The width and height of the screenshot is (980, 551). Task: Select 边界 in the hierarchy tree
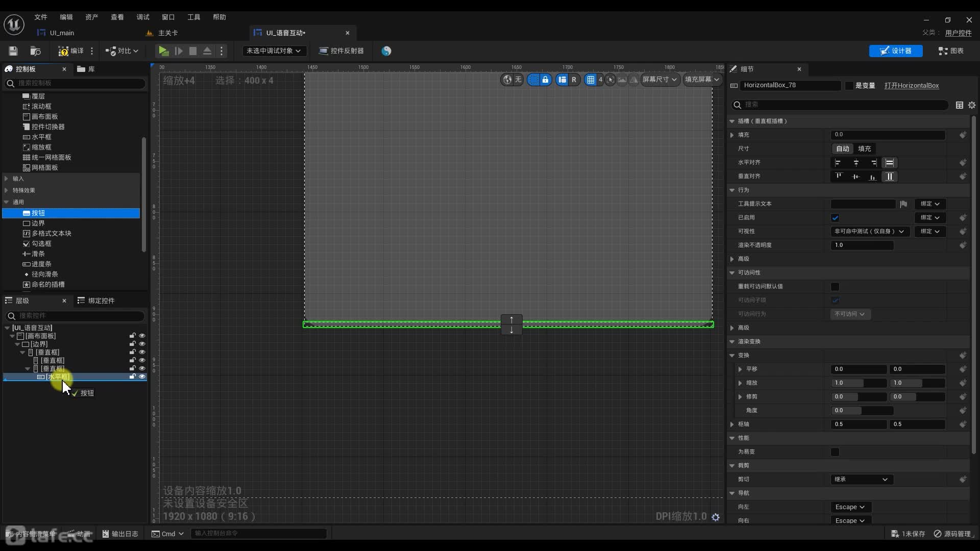click(x=39, y=344)
